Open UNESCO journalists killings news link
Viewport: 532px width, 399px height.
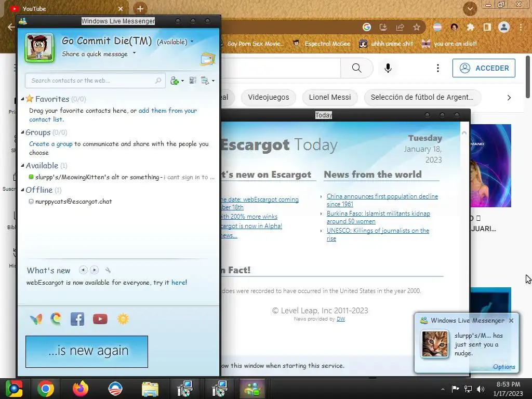tap(378, 234)
